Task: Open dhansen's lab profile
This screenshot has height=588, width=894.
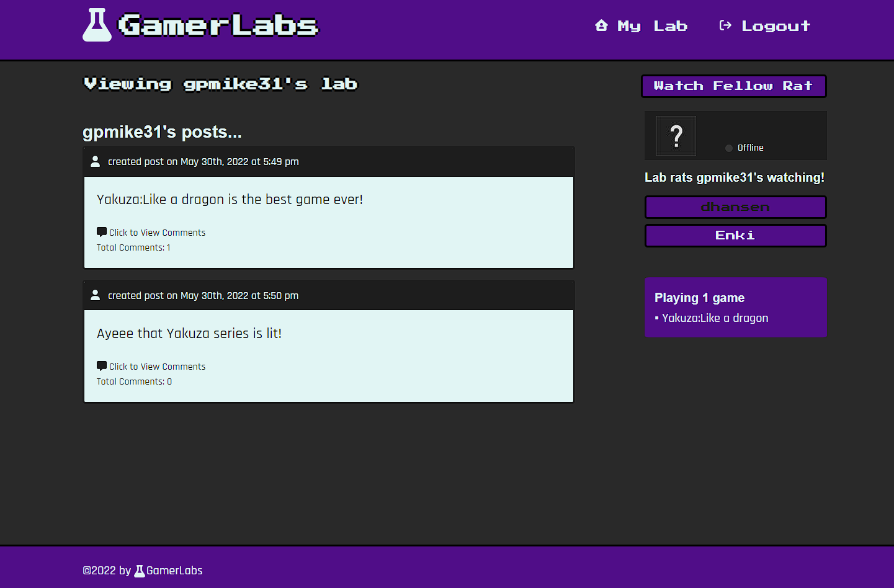Action: (x=735, y=207)
